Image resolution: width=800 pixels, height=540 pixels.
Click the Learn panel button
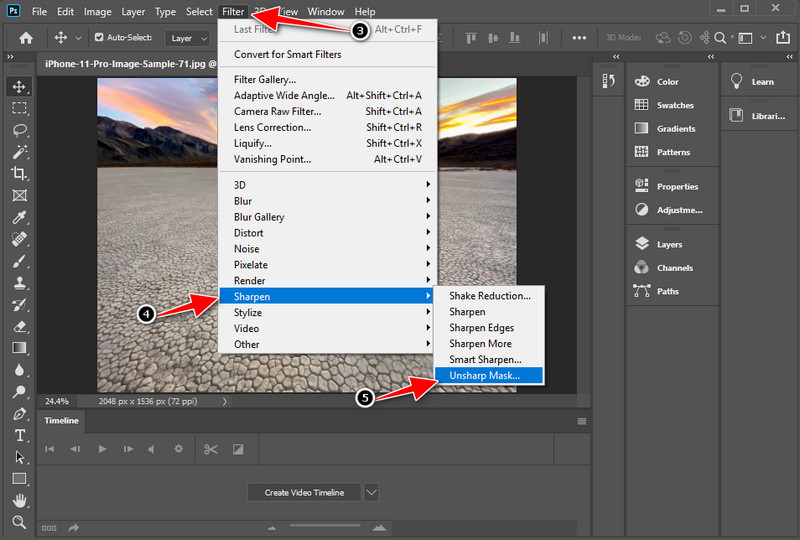[762, 82]
